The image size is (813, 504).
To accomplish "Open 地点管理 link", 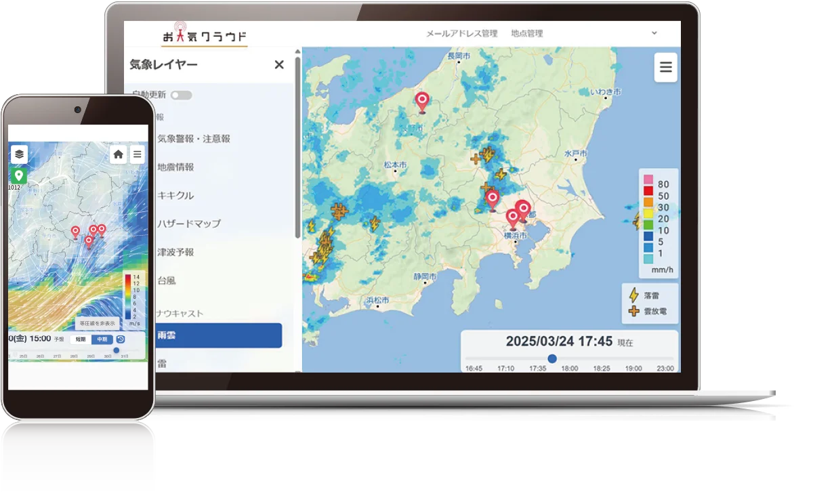I will click(526, 33).
